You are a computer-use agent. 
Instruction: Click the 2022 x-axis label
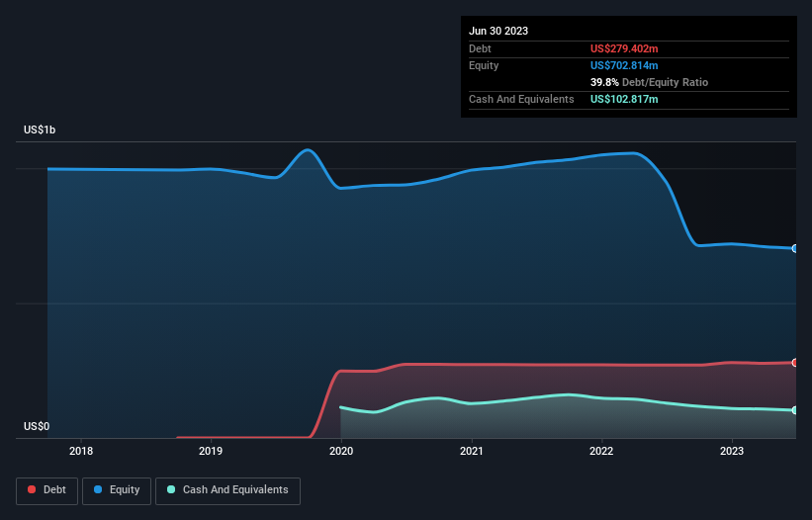(x=601, y=451)
